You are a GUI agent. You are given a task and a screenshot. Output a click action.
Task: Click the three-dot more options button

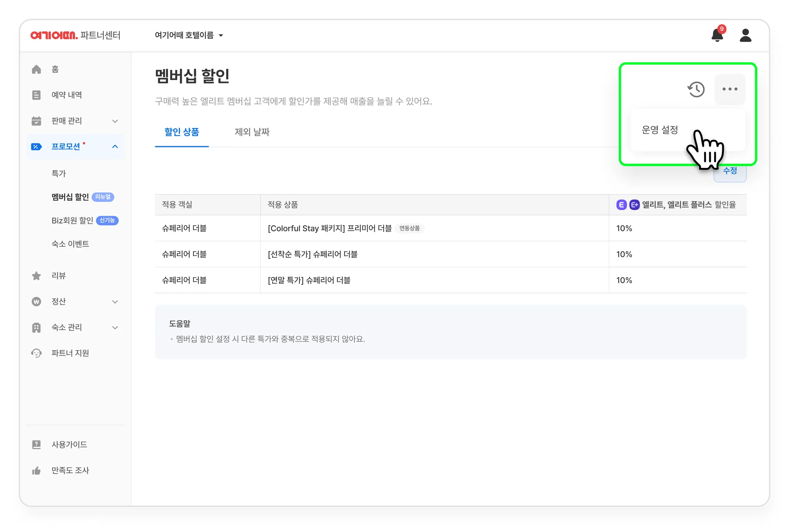(730, 89)
